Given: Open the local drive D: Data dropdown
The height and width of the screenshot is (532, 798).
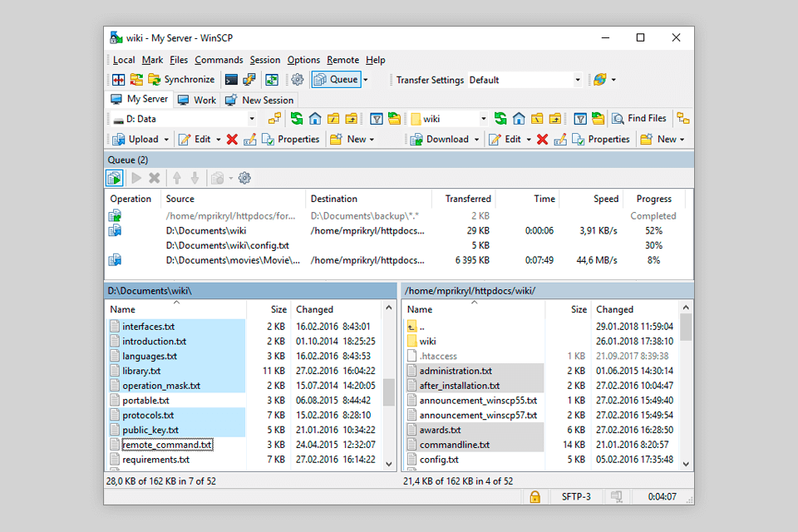Looking at the screenshot, I should [x=252, y=119].
